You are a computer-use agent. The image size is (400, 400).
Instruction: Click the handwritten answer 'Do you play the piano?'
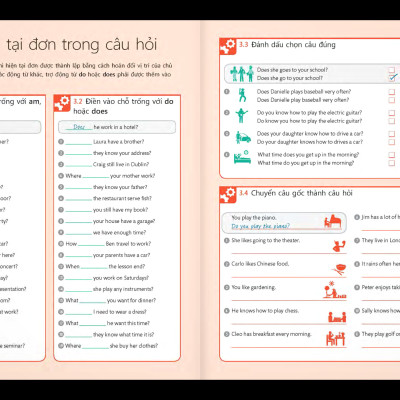261,226
